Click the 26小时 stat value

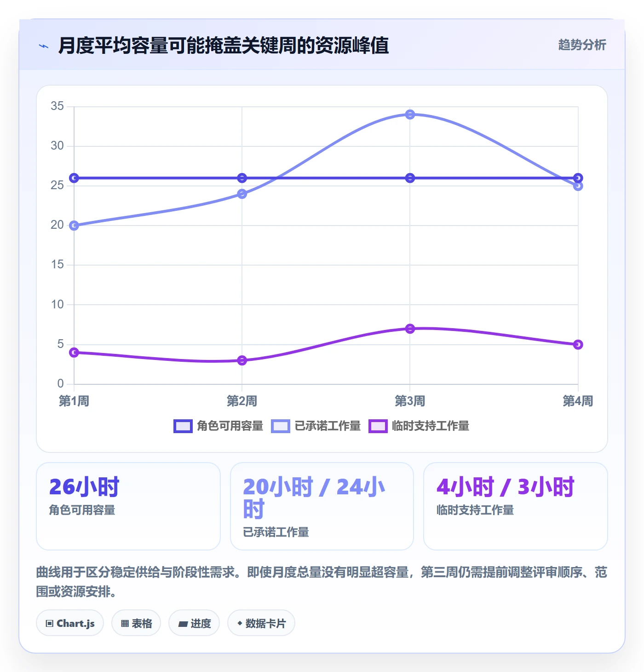click(84, 487)
